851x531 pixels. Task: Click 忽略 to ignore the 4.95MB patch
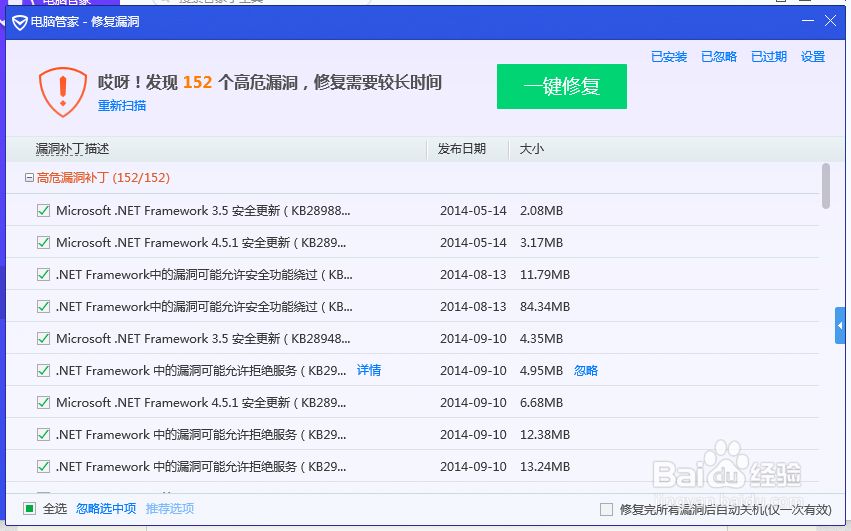click(x=586, y=371)
